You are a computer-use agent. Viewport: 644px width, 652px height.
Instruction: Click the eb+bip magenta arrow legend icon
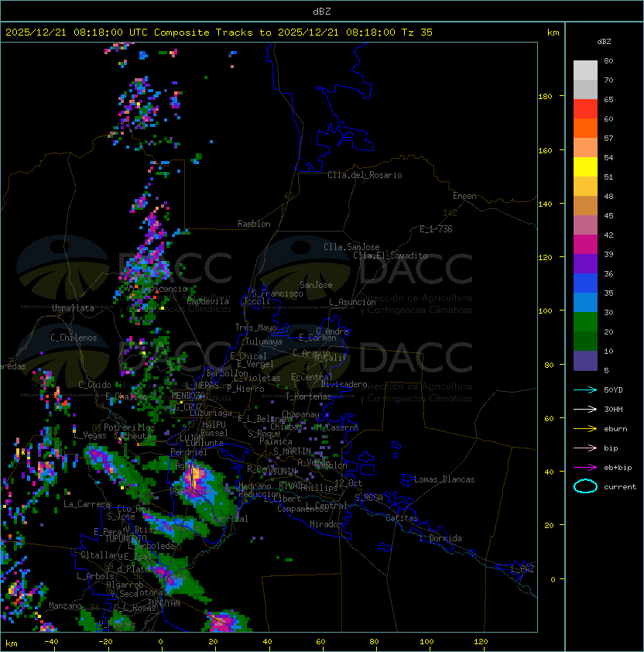(585, 468)
